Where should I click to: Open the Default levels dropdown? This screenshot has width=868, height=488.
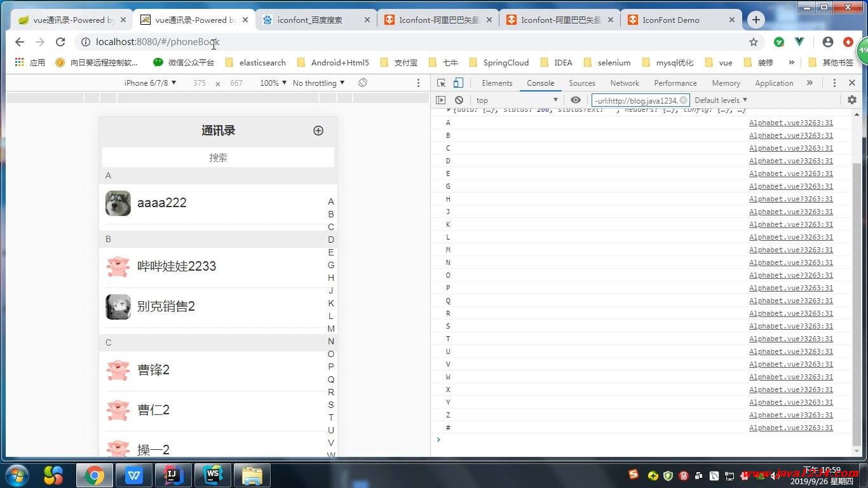pos(721,100)
